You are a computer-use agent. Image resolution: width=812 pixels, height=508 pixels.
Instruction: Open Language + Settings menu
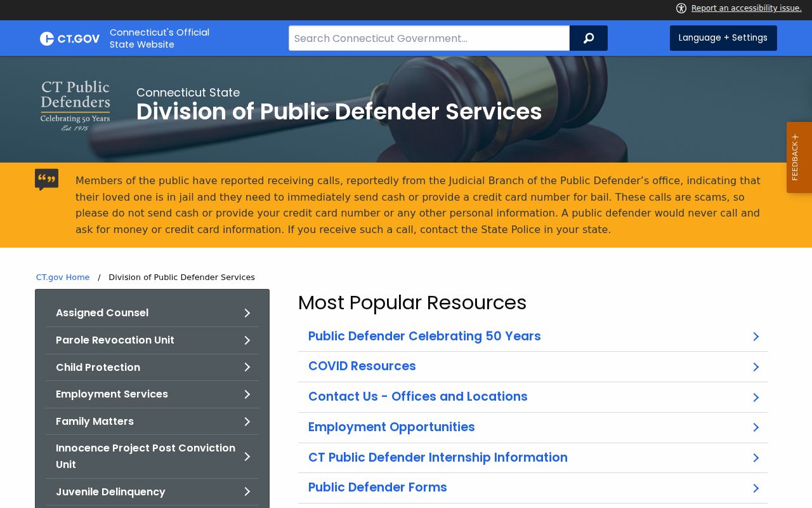tap(723, 38)
